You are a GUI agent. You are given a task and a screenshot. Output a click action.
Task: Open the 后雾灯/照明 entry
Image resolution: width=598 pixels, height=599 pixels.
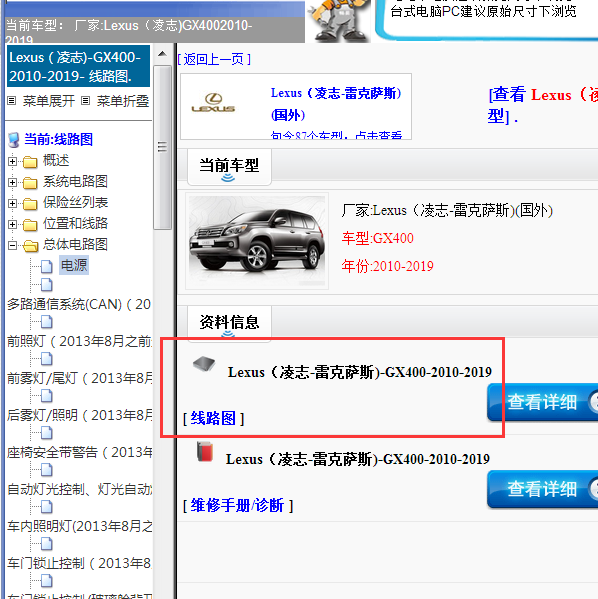(79, 415)
